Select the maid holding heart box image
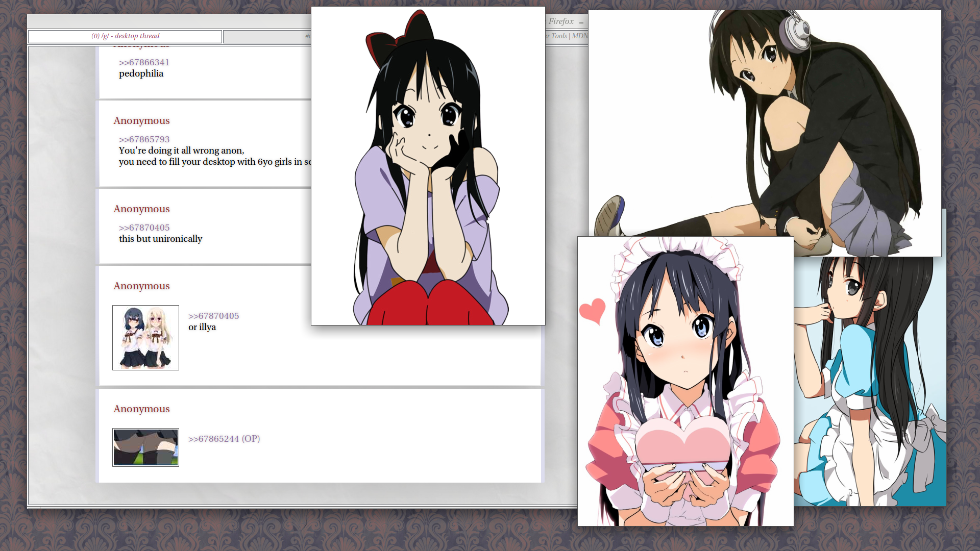The height and width of the screenshot is (551, 980). pyautogui.click(x=685, y=381)
